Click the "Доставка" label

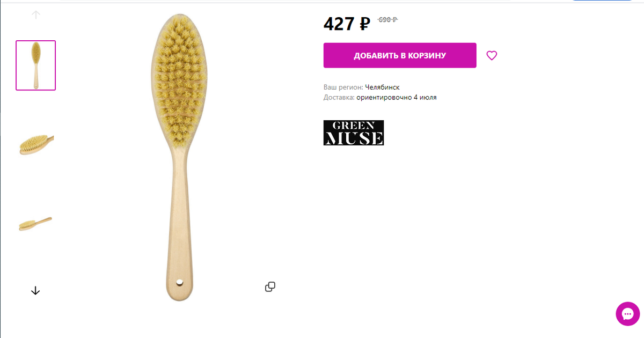tap(339, 97)
